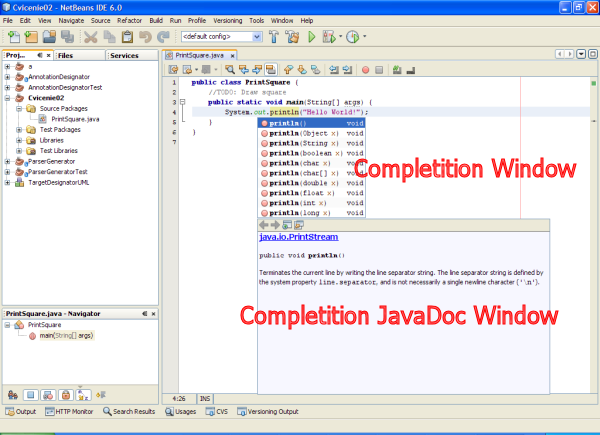Open the Versioning Output window button

pyautogui.click(x=268, y=412)
